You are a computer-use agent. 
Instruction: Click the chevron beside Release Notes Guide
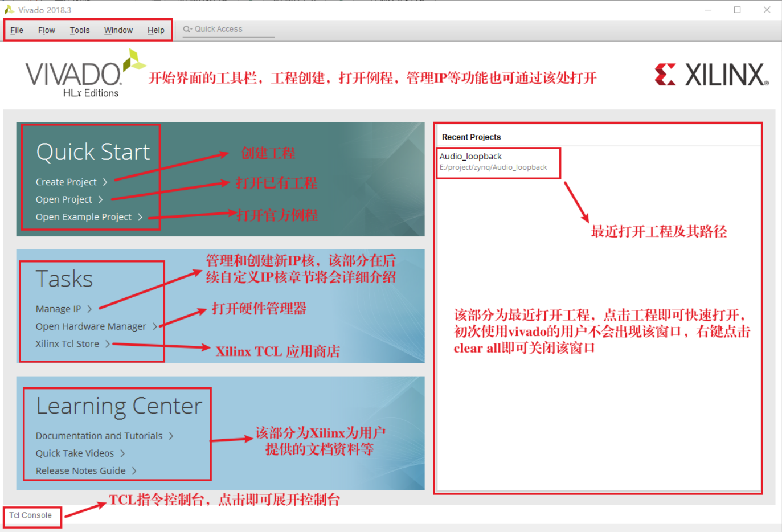(x=134, y=471)
